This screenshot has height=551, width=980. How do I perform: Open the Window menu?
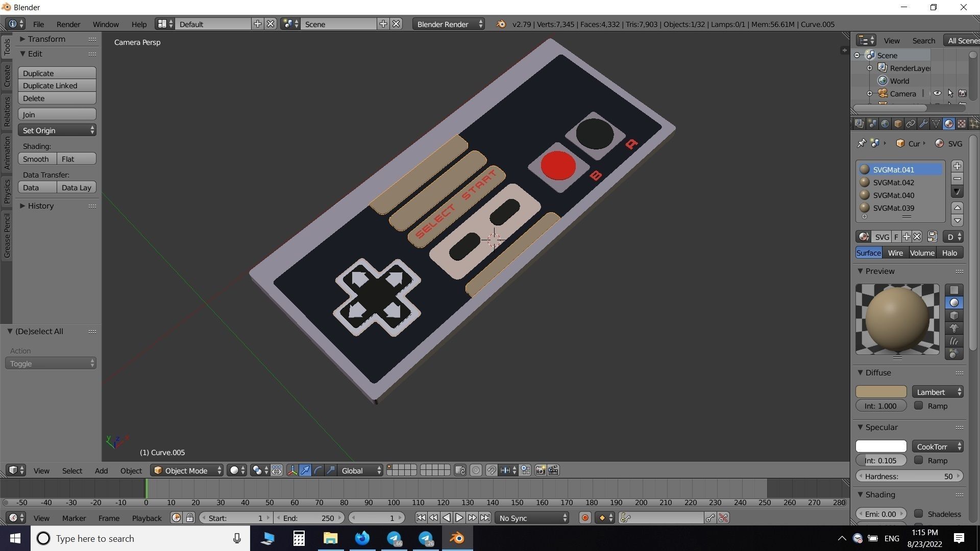[x=106, y=24]
